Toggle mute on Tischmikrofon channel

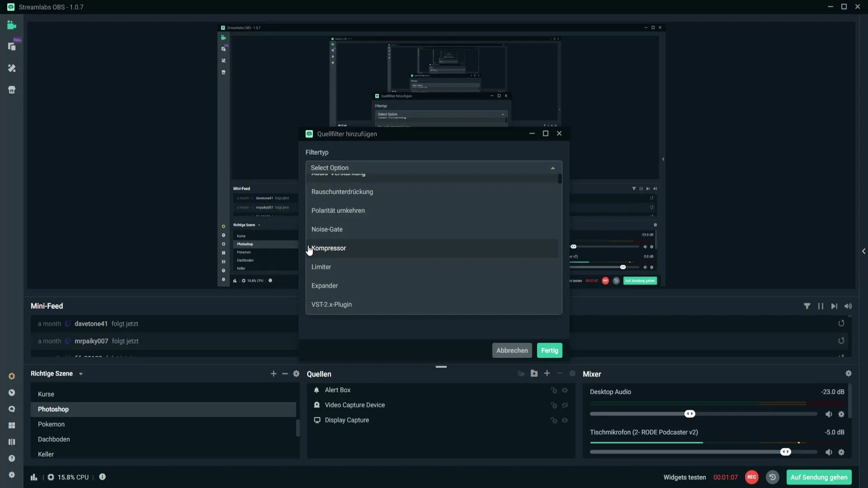829,452
